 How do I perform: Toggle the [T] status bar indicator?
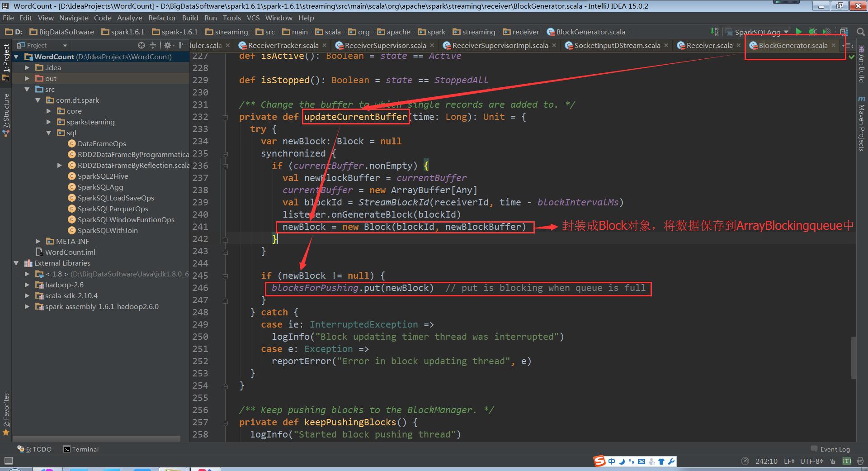[x=847, y=461]
